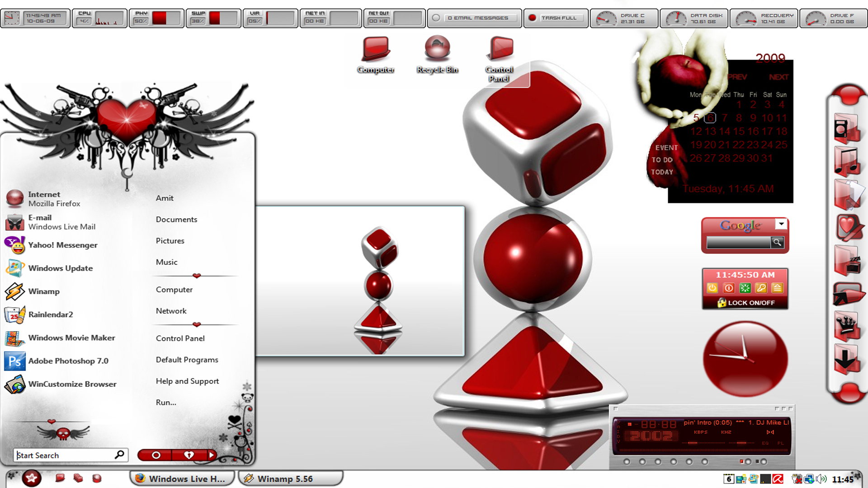Open the Control Panel desktop icon
This screenshot has height=488, width=868.
(x=500, y=60)
